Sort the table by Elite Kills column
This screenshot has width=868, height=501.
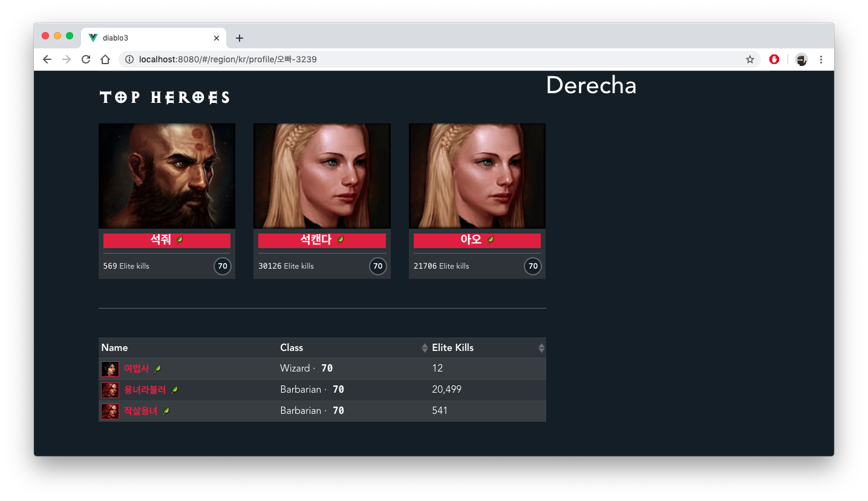[488, 348]
